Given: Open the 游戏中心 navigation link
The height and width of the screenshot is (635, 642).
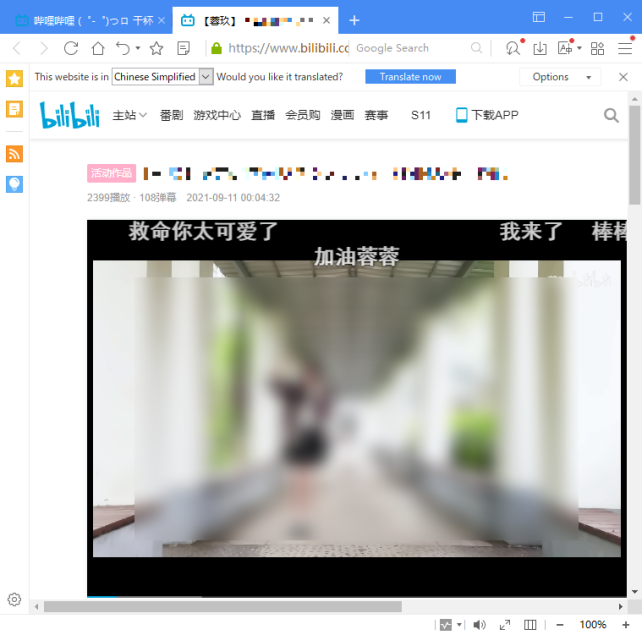Looking at the screenshot, I should (x=217, y=115).
